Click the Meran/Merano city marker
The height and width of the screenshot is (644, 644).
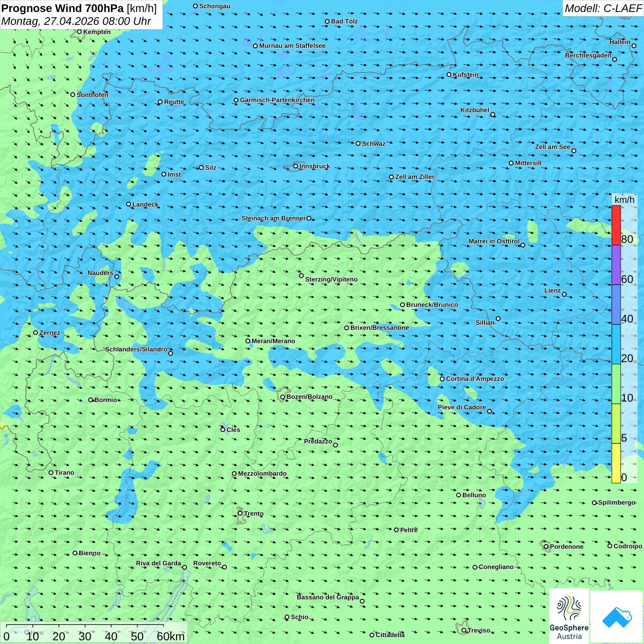click(248, 341)
